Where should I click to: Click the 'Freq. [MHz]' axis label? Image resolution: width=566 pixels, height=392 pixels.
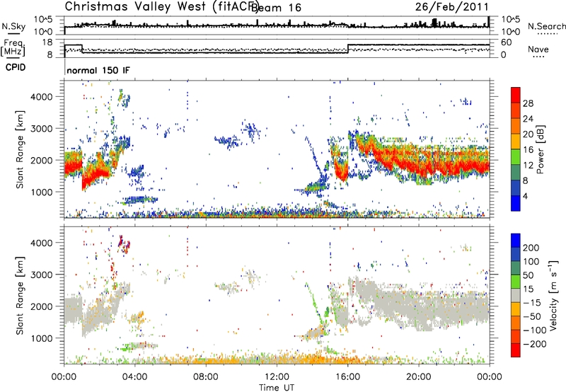coord(13,47)
